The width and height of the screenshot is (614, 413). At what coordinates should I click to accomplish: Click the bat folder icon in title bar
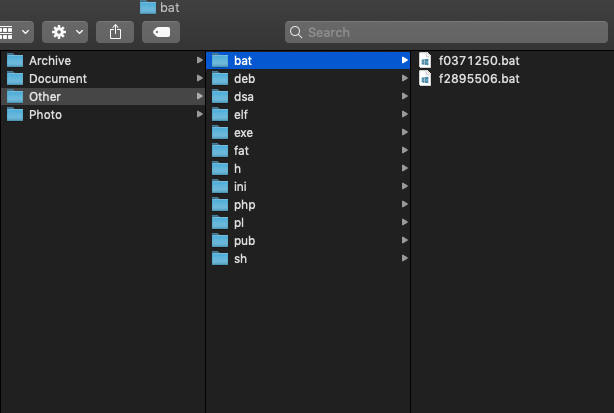pos(148,7)
